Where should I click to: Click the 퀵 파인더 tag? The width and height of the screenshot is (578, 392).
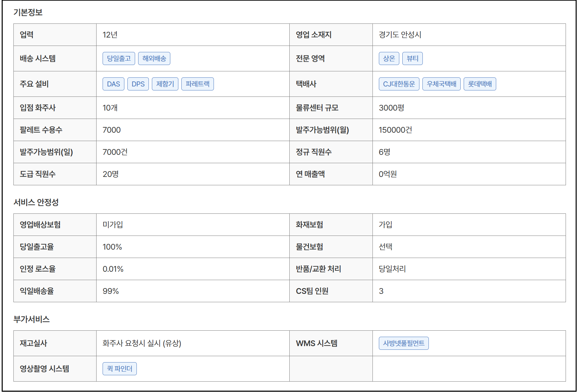click(120, 369)
